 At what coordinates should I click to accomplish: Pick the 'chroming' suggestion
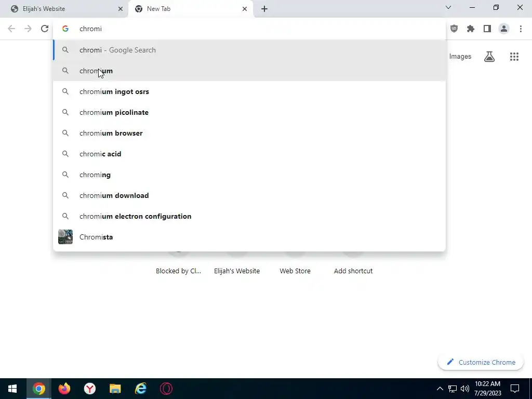click(249, 175)
